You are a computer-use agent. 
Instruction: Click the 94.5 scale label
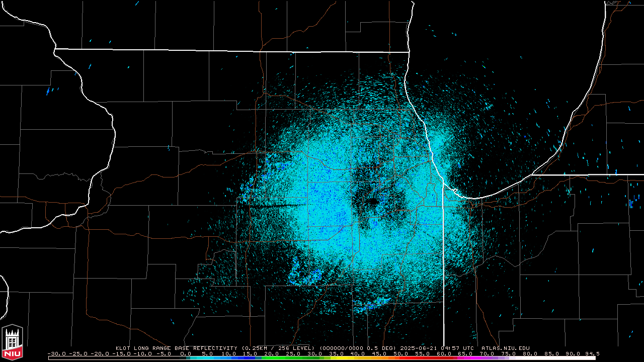coord(592,353)
